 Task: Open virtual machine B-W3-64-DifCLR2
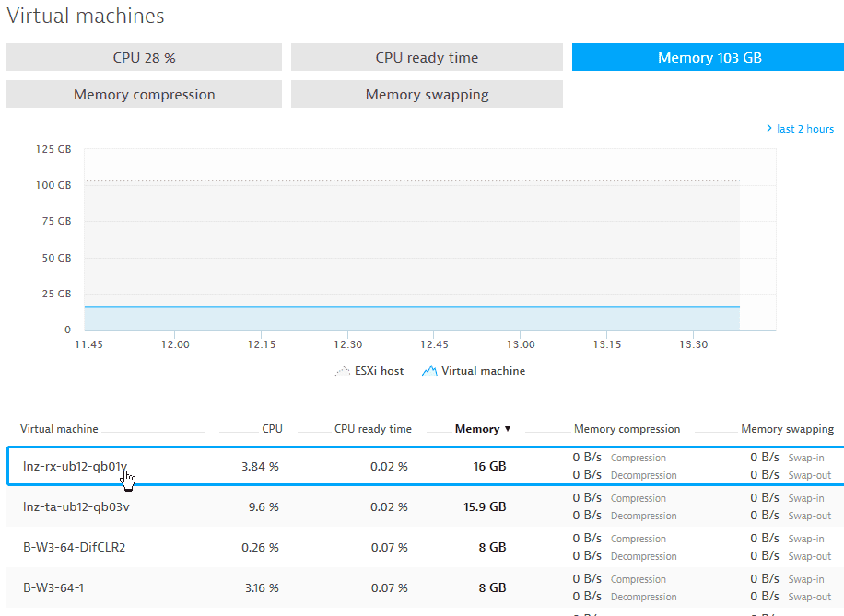75,547
